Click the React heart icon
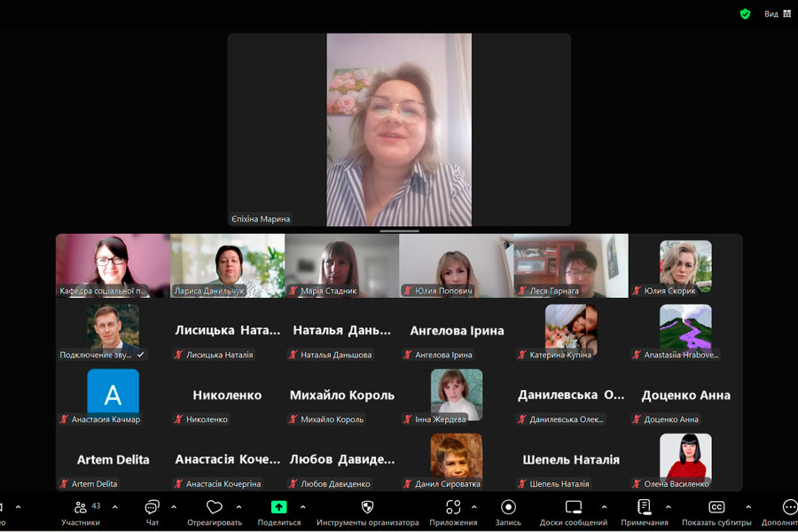The height and width of the screenshot is (532, 798). (215, 507)
